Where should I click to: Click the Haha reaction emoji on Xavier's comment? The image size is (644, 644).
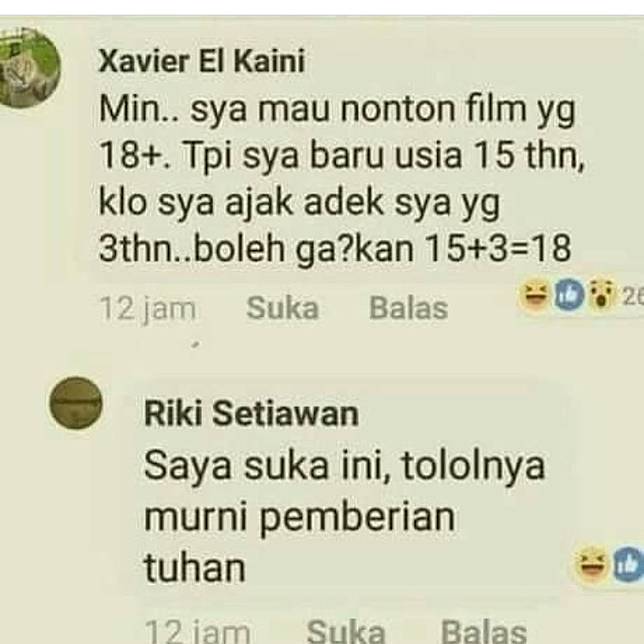coord(534,295)
